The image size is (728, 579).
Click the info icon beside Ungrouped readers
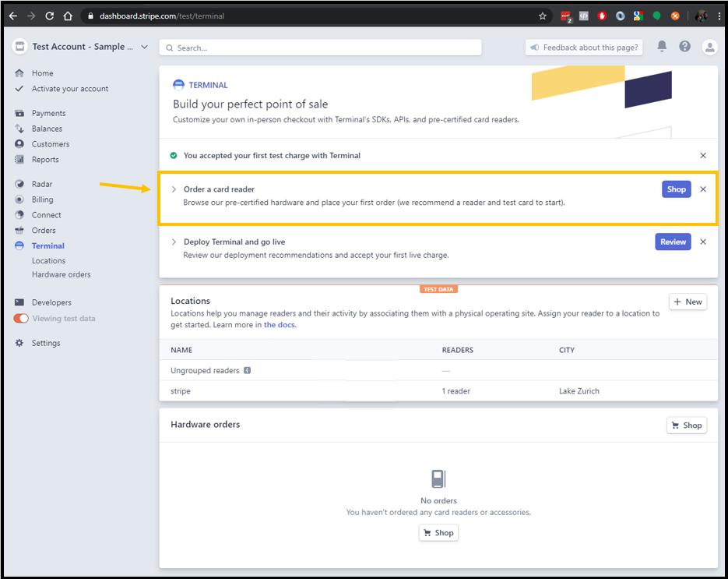click(x=247, y=370)
